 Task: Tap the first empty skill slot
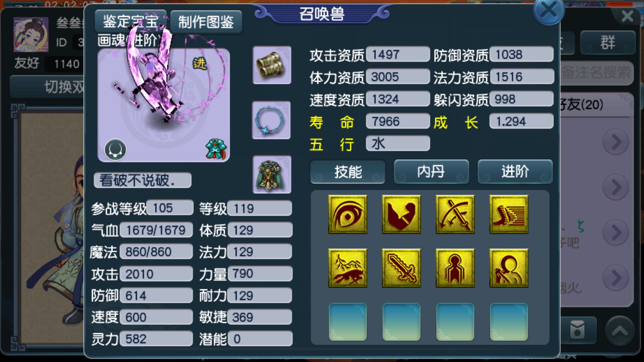pyautogui.click(x=347, y=322)
